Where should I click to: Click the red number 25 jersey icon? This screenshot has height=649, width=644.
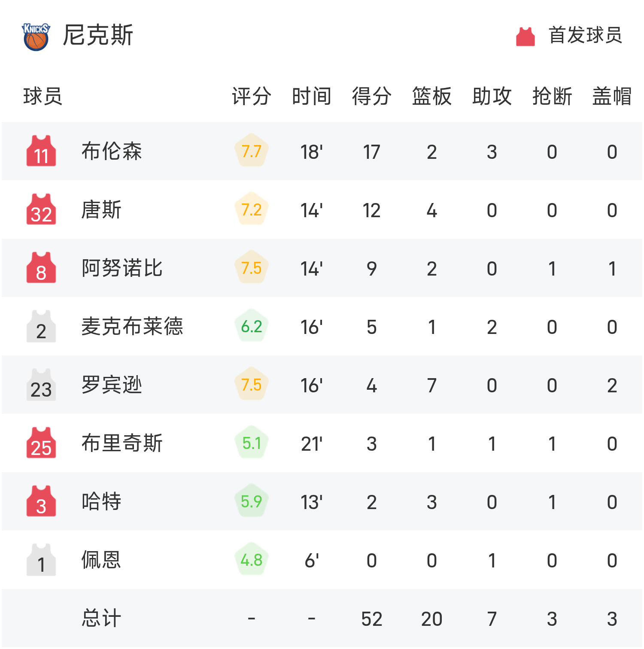(x=41, y=443)
